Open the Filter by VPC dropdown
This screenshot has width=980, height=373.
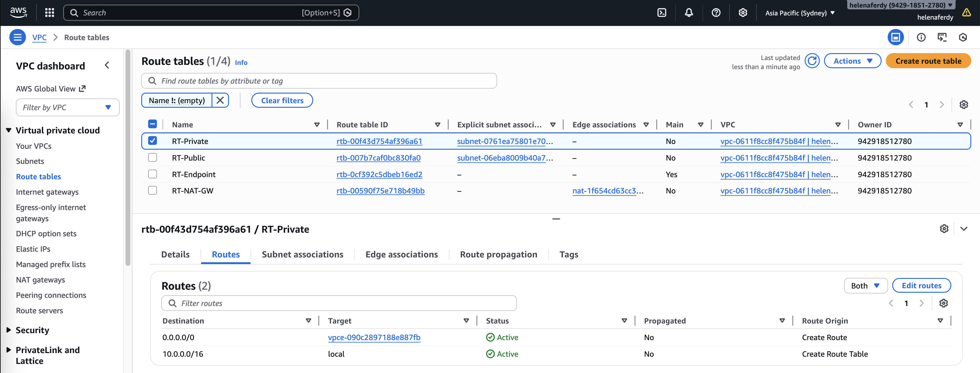pos(67,107)
